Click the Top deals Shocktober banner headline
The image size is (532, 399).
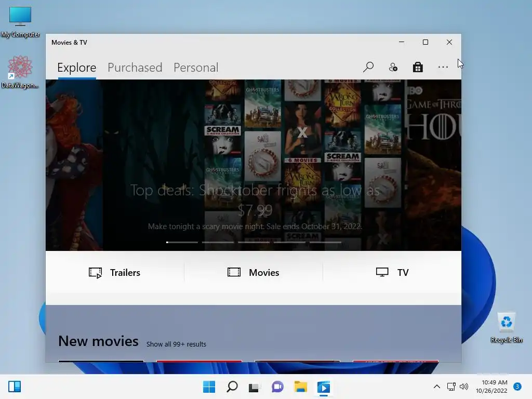pos(255,200)
